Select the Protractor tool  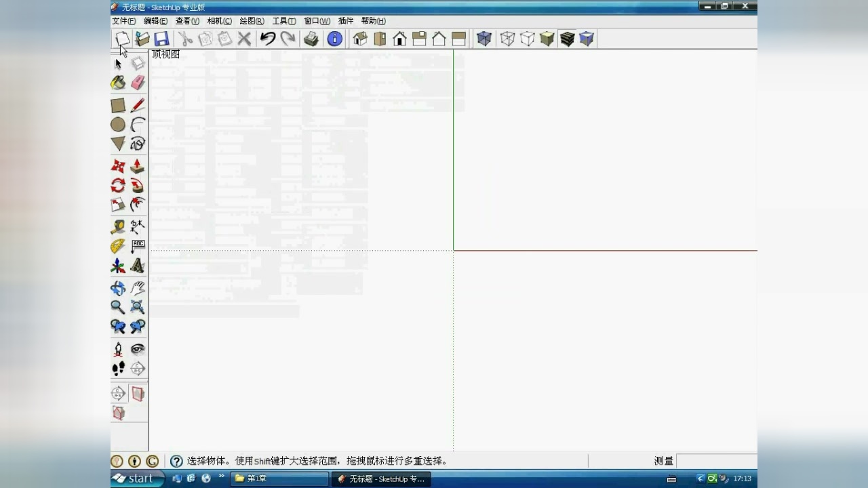click(118, 246)
